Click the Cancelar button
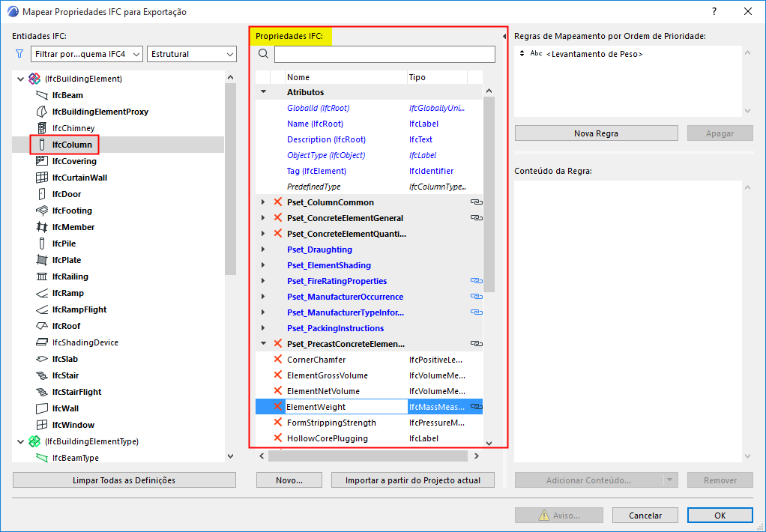 pos(645,516)
